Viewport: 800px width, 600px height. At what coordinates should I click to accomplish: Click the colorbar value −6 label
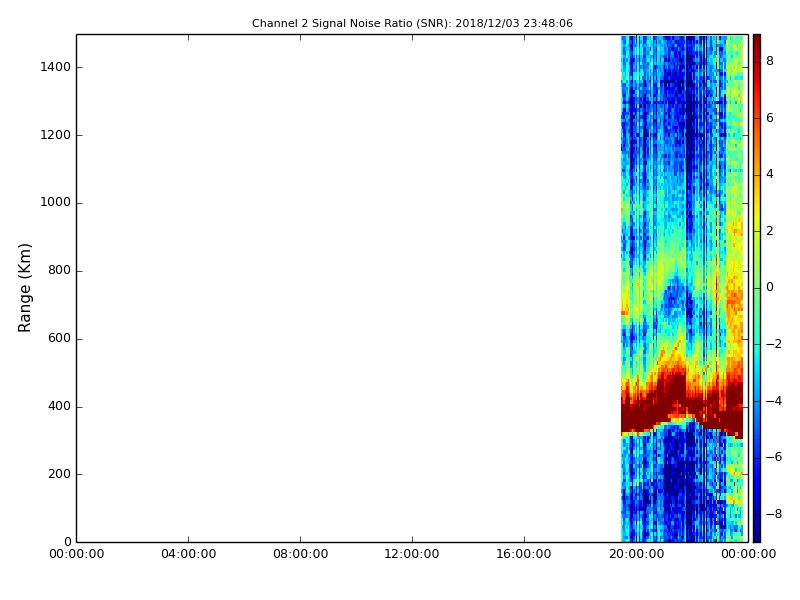click(x=773, y=457)
